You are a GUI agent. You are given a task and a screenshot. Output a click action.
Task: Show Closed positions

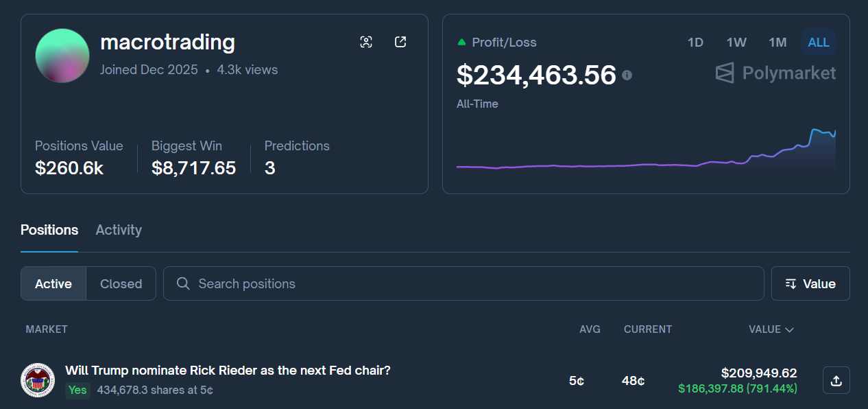pyautogui.click(x=121, y=283)
